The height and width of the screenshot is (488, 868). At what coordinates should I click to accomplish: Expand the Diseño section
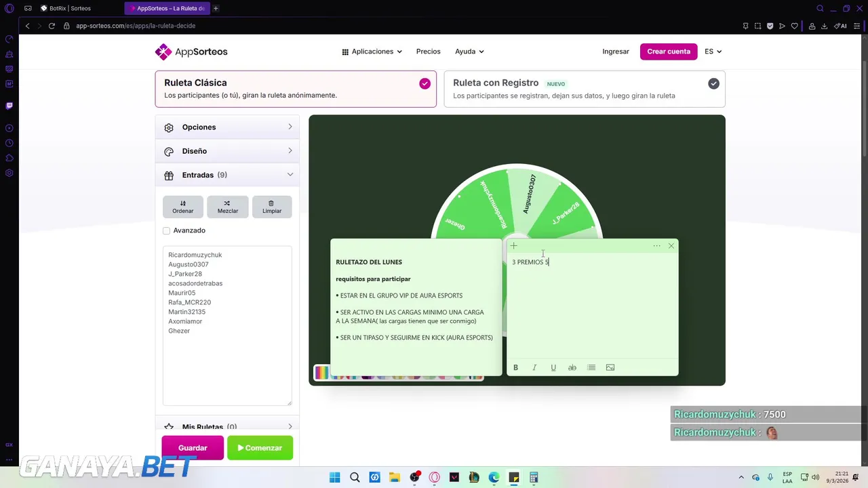point(227,151)
